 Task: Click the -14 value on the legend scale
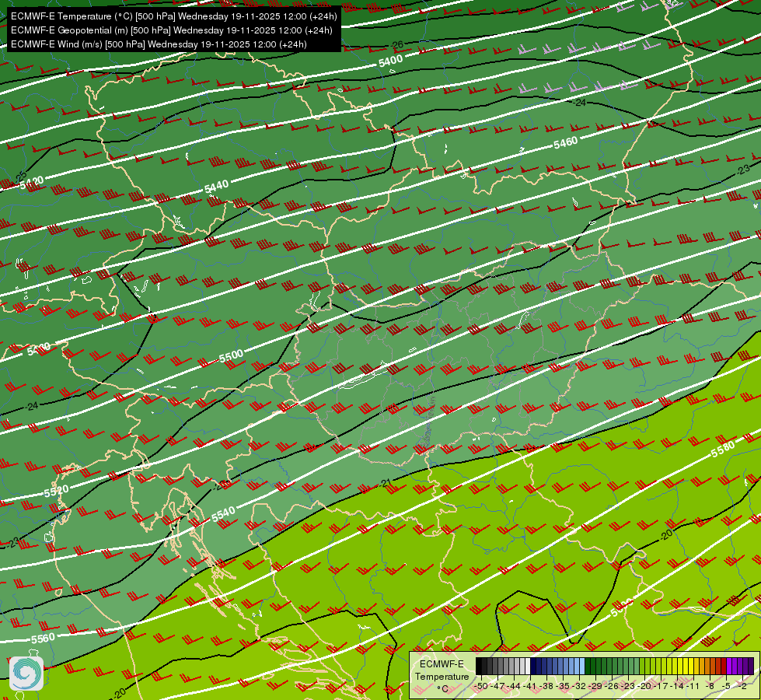[678, 686]
